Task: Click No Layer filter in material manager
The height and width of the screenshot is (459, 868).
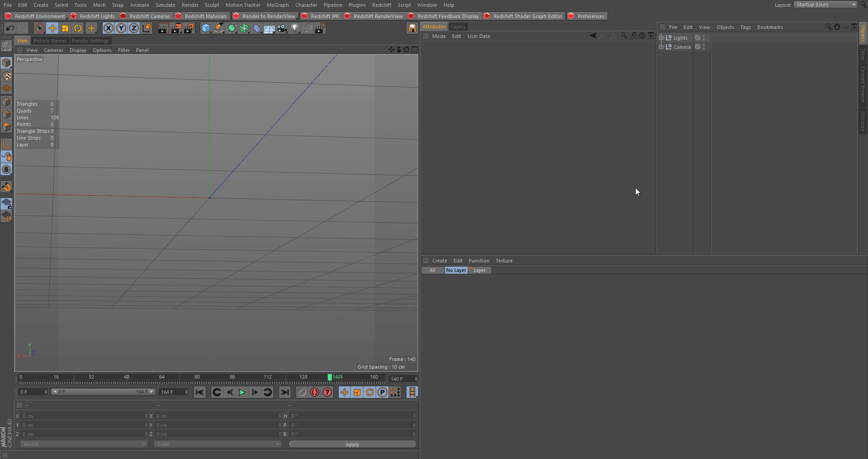Action: pos(456,270)
